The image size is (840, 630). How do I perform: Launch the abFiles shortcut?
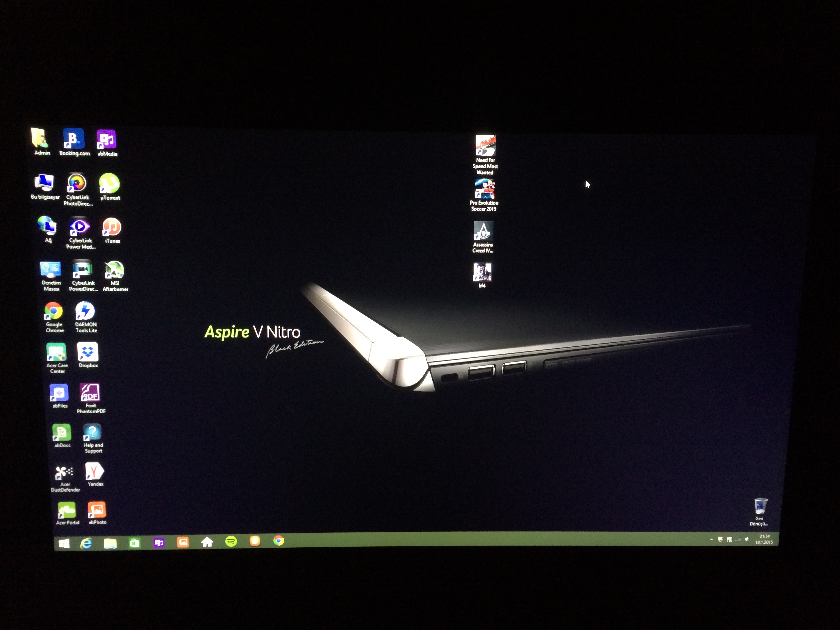point(59,396)
